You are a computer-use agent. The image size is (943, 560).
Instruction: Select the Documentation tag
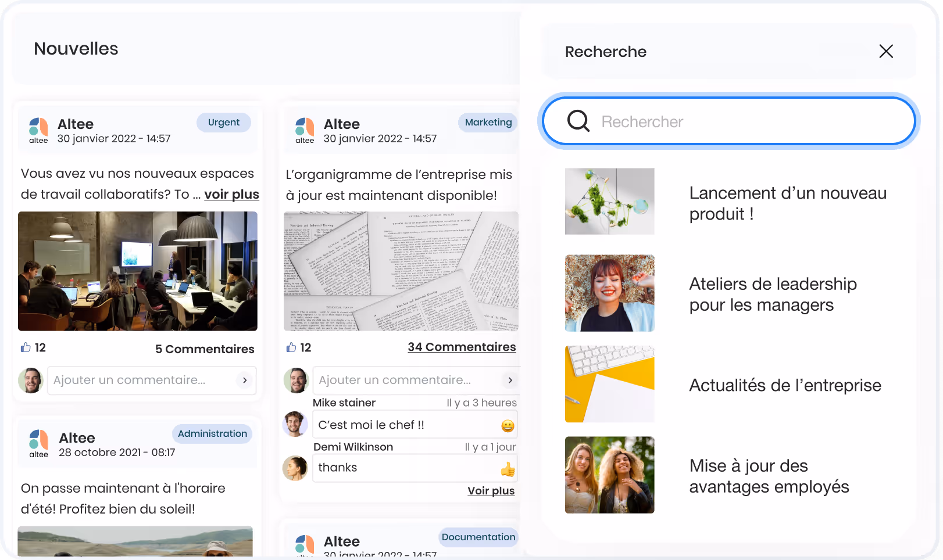(478, 537)
